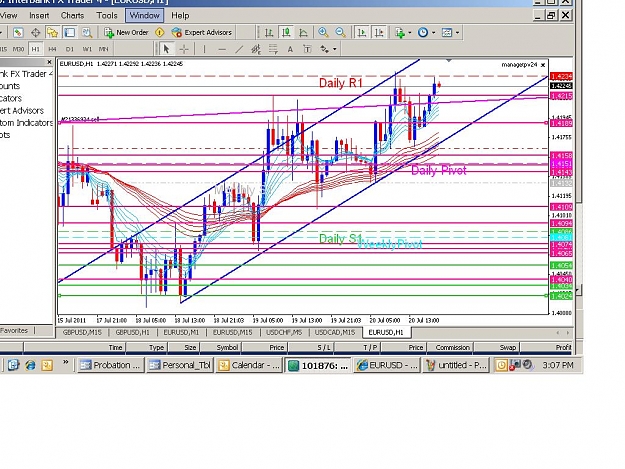Click the Daily R1 chart label
625x469 pixels.
click(x=341, y=83)
